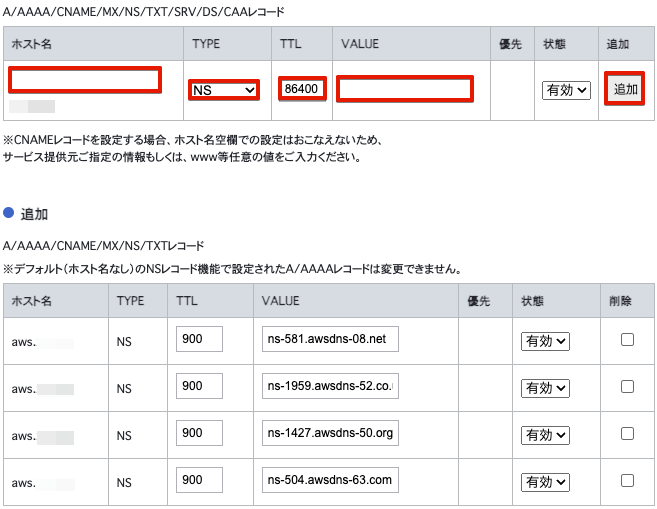Click the 追加 button to add record
Screen dimensions: 657x509
click(x=625, y=88)
